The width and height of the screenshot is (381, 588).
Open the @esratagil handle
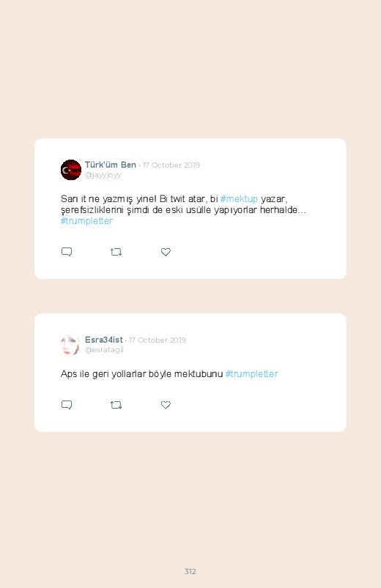[104, 350]
